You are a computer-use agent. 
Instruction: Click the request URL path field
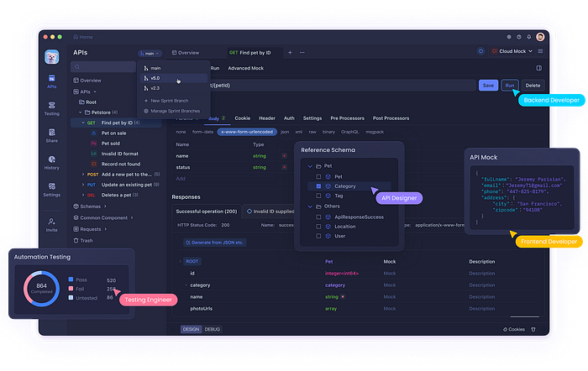pyautogui.click(x=343, y=86)
